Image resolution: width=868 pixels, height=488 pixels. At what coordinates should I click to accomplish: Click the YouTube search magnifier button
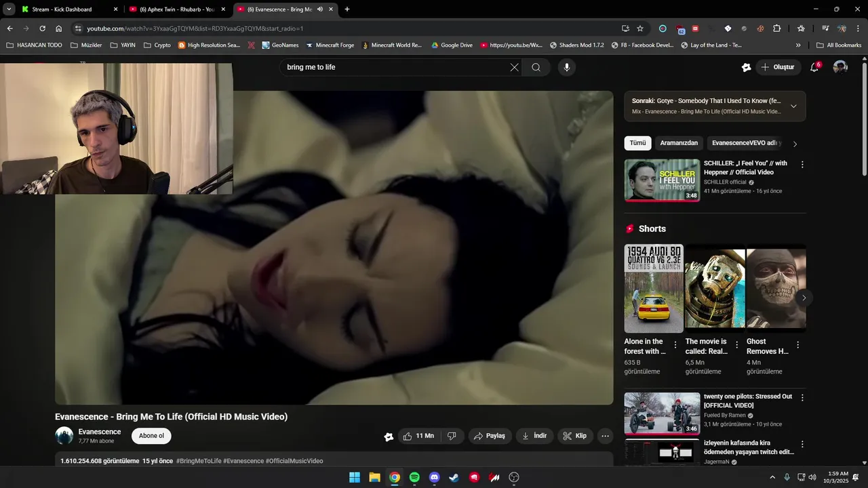coord(536,67)
